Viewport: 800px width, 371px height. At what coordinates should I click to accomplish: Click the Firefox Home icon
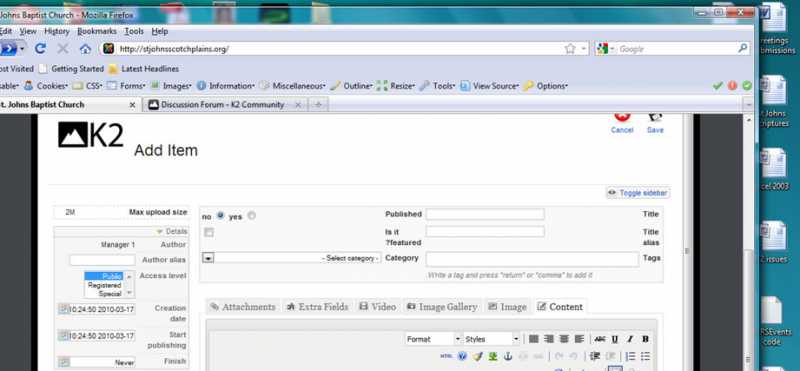pyautogui.click(x=85, y=49)
